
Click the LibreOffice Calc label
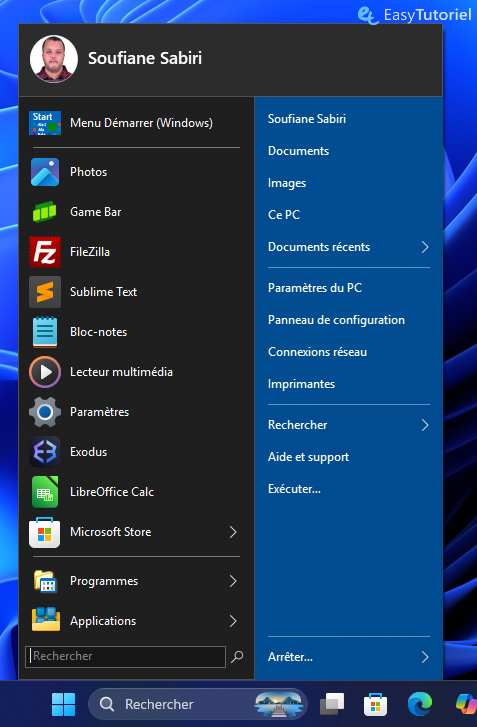coord(112,492)
